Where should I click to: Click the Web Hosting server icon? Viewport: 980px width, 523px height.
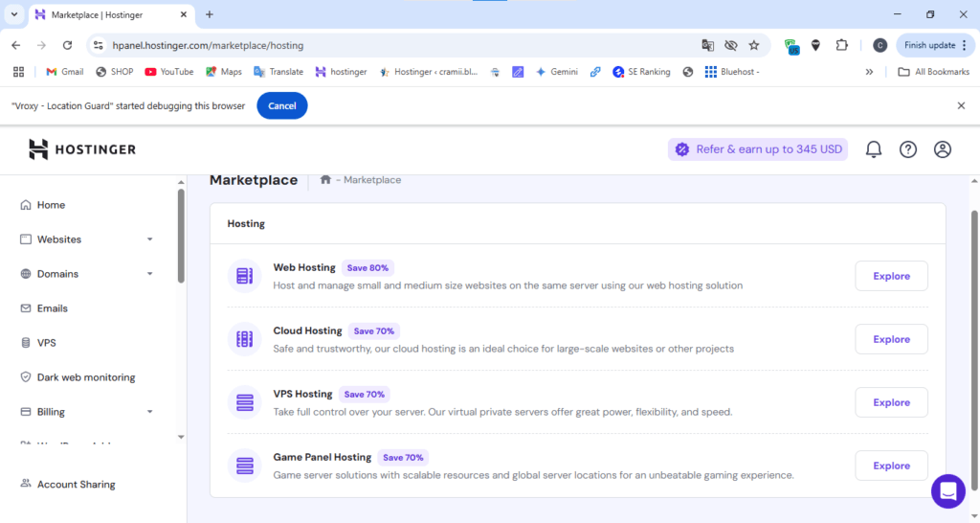(244, 276)
